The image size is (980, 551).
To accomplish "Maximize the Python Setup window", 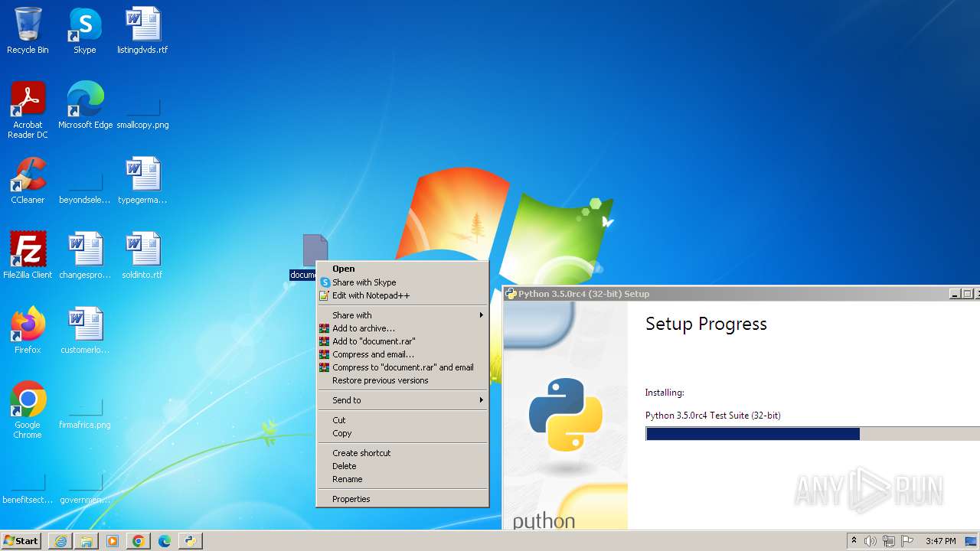I will coord(967,294).
